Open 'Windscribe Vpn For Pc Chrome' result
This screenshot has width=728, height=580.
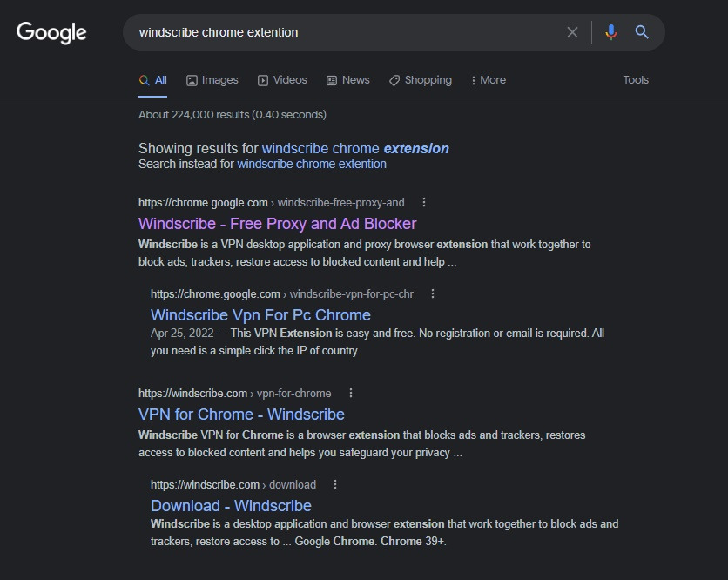point(260,315)
